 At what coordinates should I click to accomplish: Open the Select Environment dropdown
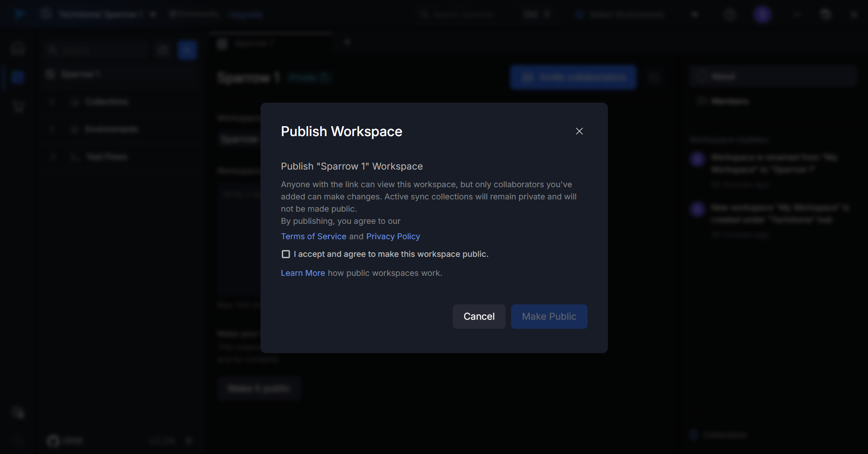[626, 14]
